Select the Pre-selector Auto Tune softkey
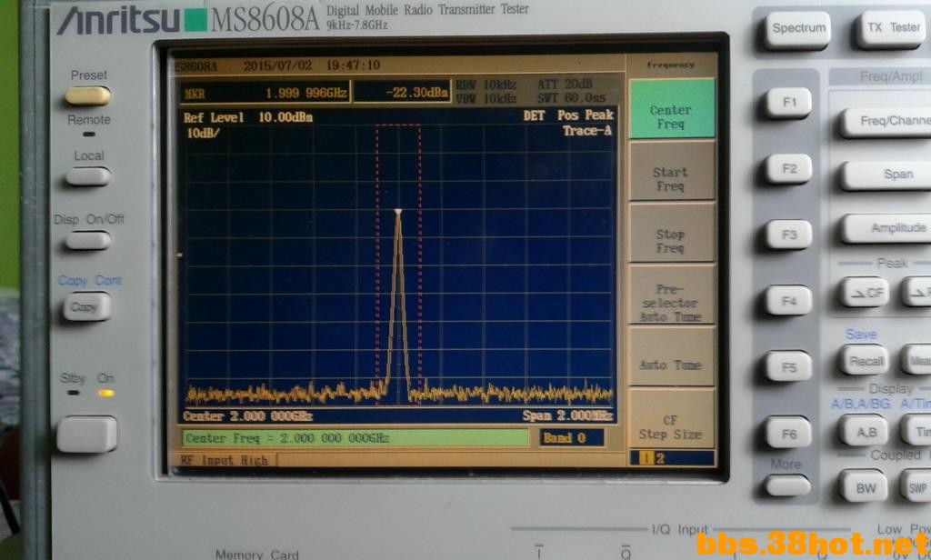The height and width of the screenshot is (560, 931). click(x=671, y=295)
